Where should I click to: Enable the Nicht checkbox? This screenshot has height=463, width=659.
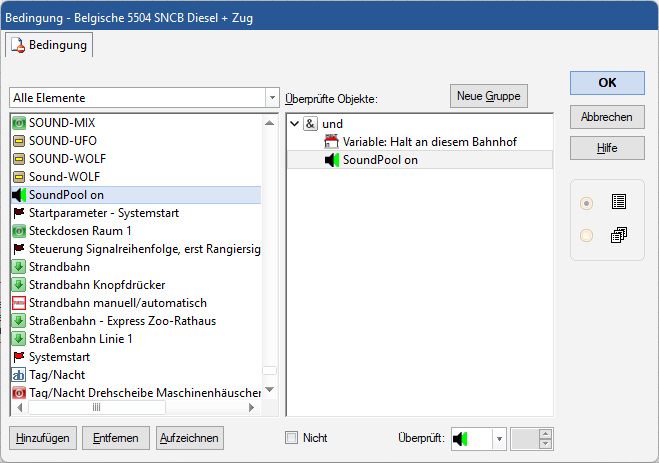292,438
